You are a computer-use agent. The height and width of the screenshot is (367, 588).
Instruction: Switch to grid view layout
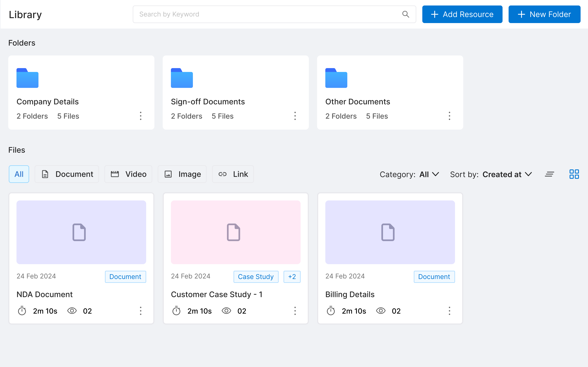click(x=574, y=174)
